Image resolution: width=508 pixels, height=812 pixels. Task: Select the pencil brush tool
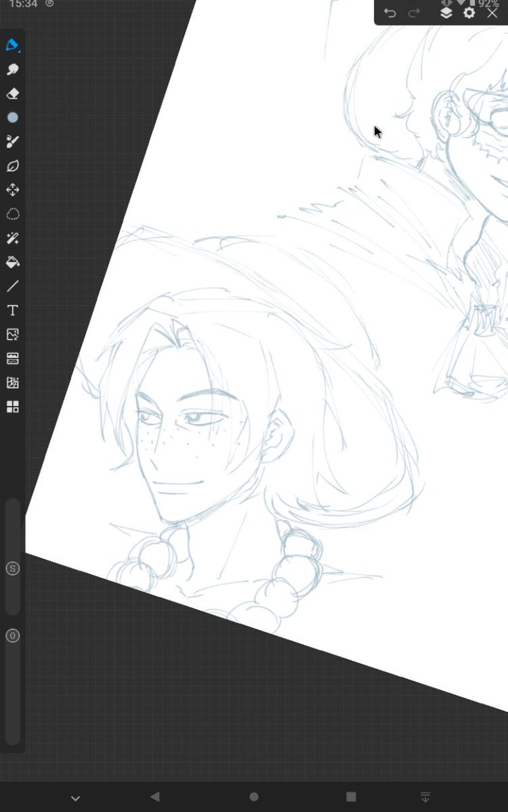[12, 45]
